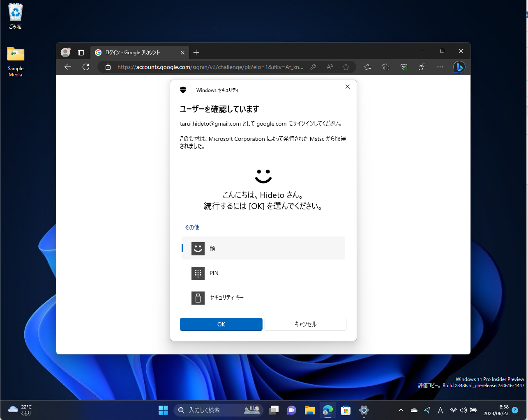Add page to Collections

(x=385, y=67)
